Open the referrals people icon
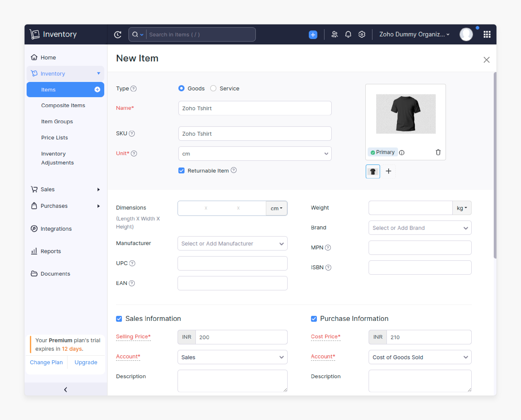 pos(335,34)
